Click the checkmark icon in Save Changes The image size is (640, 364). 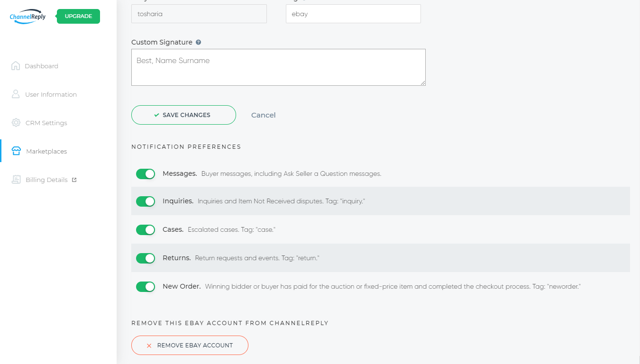[x=156, y=115]
